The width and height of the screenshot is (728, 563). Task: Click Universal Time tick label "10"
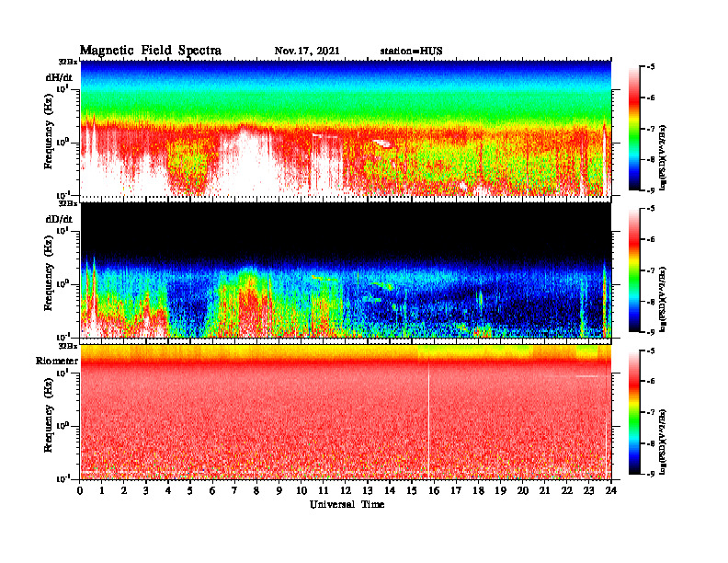pyautogui.click(x=301, y=491)
